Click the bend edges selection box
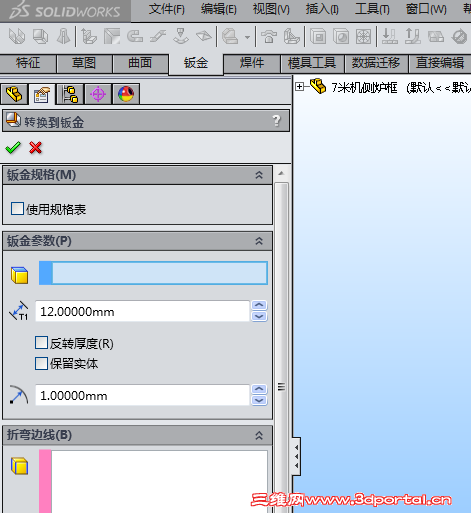Screen dimensions: 471x513 coord(153,481)
